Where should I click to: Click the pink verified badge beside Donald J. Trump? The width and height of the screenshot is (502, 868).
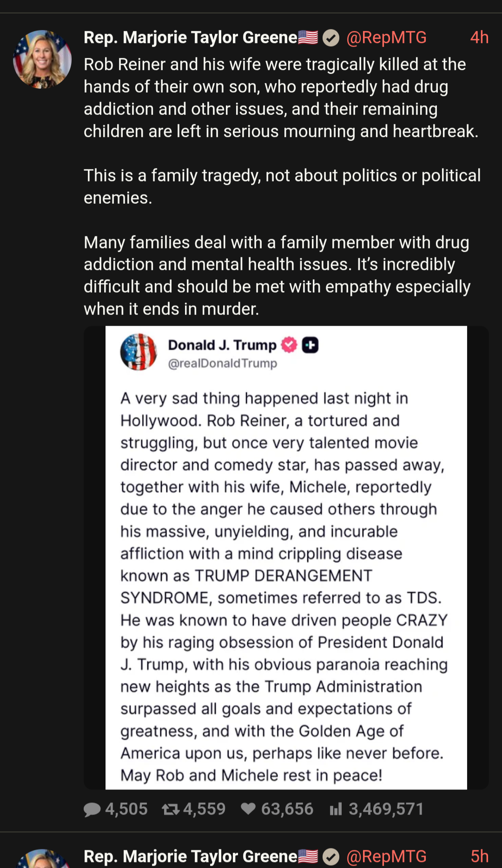point(289,345)
